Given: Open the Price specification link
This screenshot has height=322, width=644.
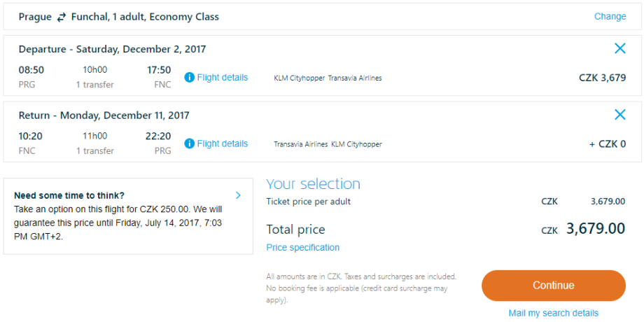Looking at the screenshot, I should coord(302,247).
